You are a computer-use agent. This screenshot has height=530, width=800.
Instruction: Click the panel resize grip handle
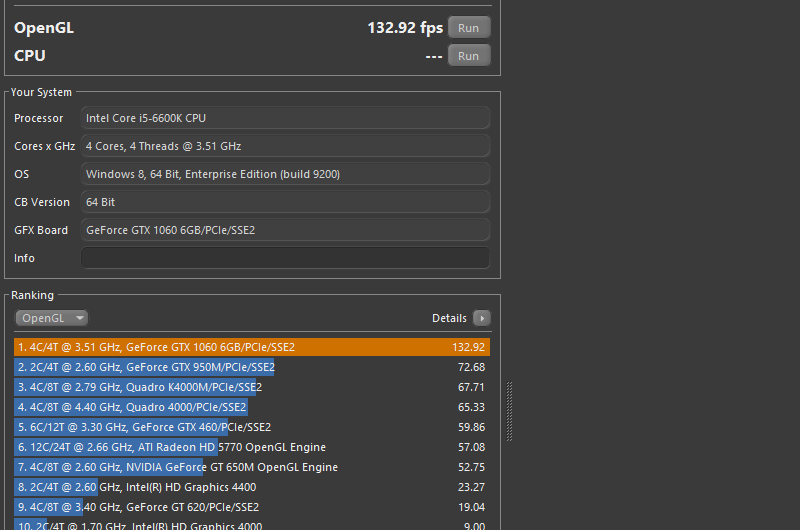pyautogui.click(x=509, y=411)
